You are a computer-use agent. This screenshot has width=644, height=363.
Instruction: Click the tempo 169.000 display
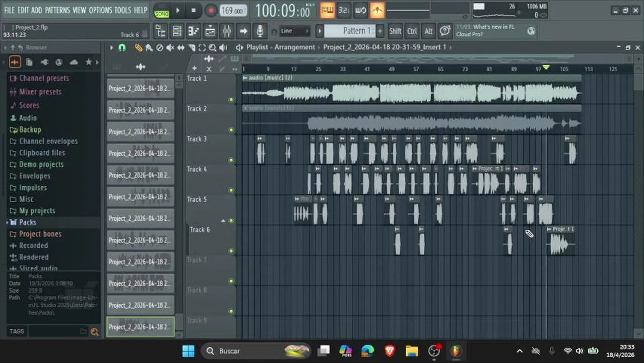tap(233, 11)
